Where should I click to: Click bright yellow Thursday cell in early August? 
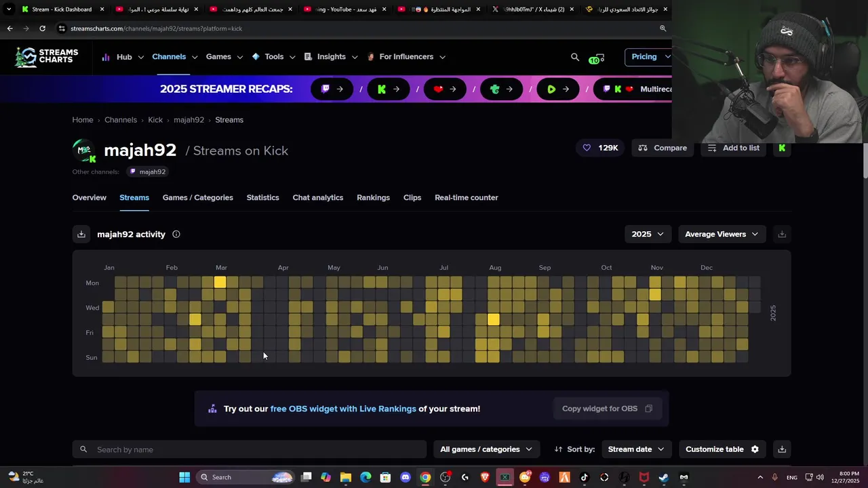(x=493, y=320)
